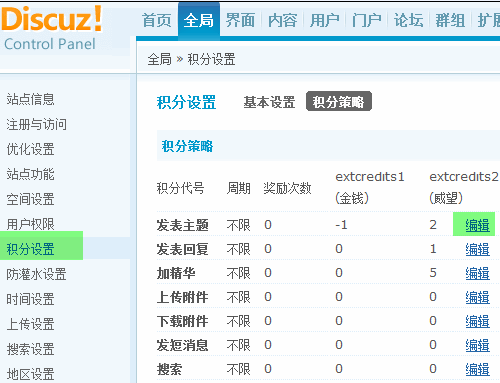Click 编辑 for the 发表回复 row
Image resolution: width=500 pixels, height=383 pixels.
pos(477,249)
